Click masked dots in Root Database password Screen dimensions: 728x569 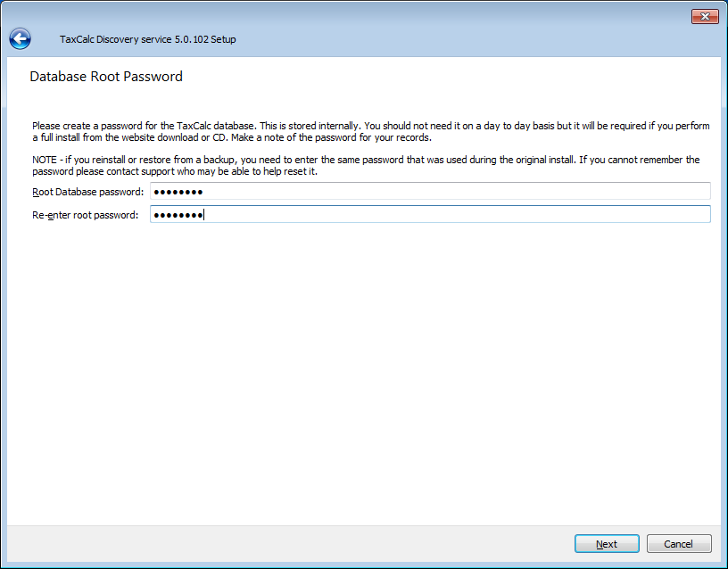tap(178, 192)
